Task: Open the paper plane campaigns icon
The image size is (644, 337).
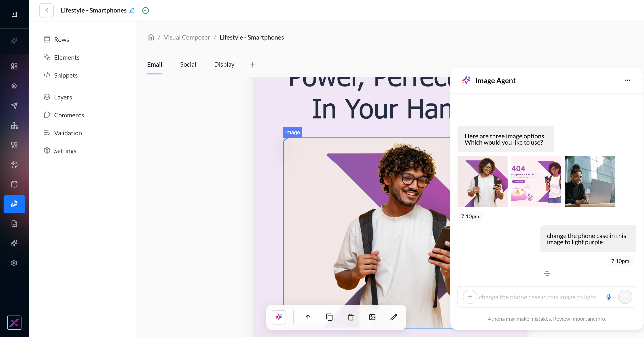Action: [14, 106]
